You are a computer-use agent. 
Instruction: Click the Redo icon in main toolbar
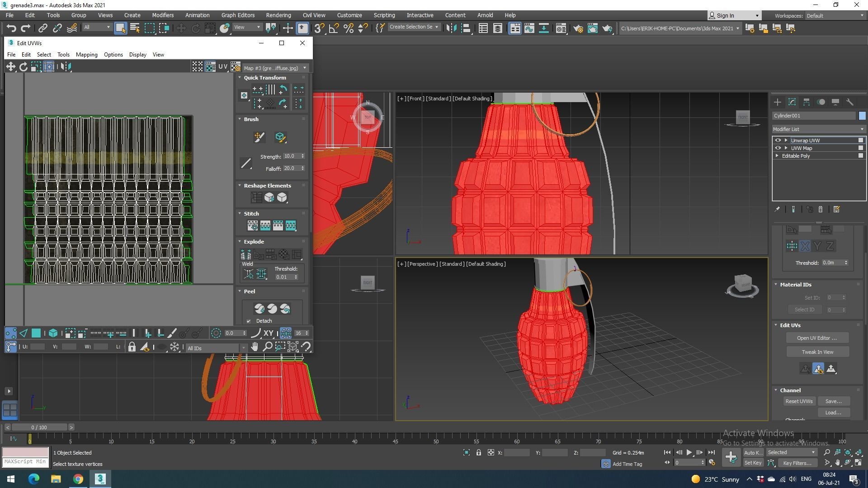tap(26, 28)
